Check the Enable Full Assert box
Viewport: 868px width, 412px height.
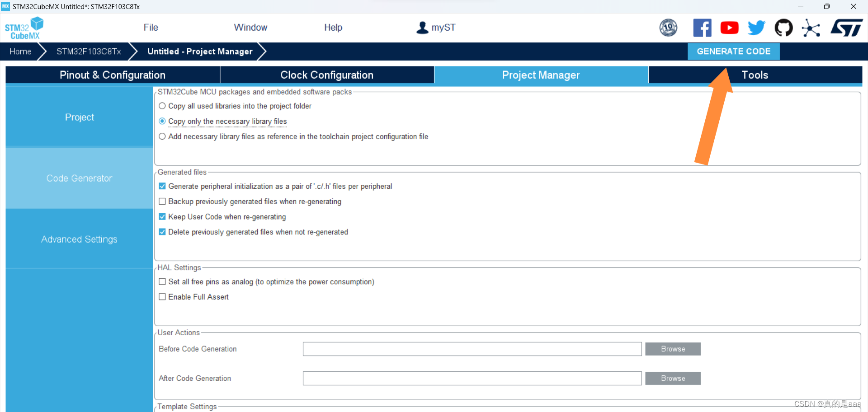coord(162,297)
